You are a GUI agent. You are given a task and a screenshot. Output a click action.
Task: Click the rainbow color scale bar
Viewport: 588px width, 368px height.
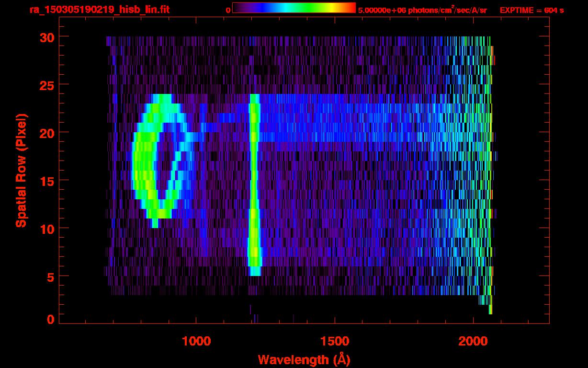(x=294, y=8)
